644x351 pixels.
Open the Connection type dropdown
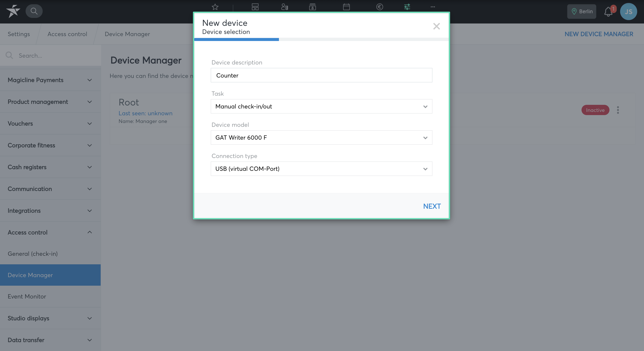coord(322,169)
